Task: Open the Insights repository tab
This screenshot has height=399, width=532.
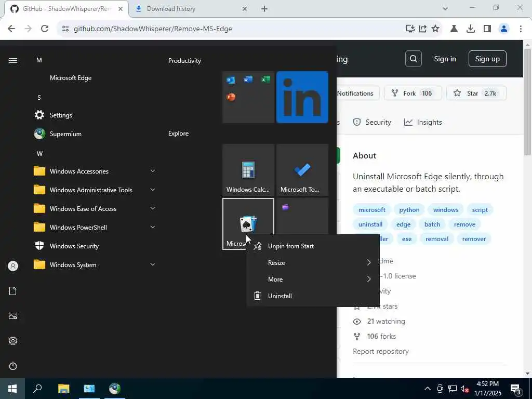Action: point(423,122)
